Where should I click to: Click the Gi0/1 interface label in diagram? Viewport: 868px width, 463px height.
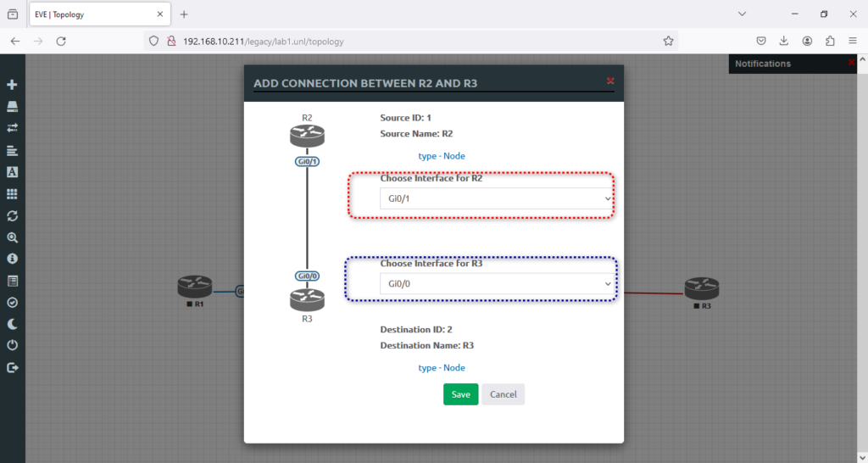click(307, 162)
